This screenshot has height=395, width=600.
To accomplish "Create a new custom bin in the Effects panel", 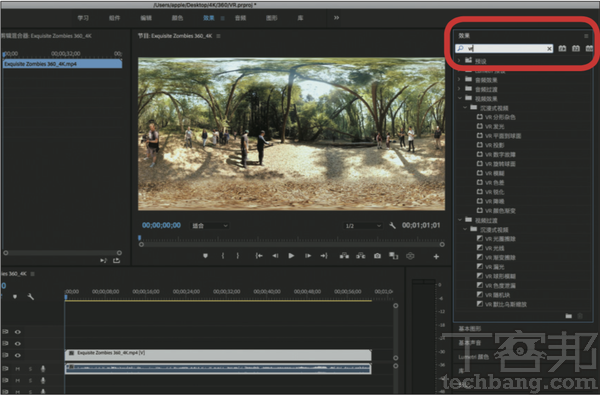I will click(569, 316).
